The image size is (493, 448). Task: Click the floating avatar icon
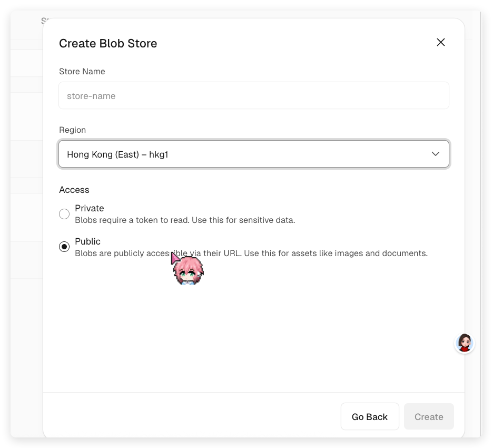465,343
